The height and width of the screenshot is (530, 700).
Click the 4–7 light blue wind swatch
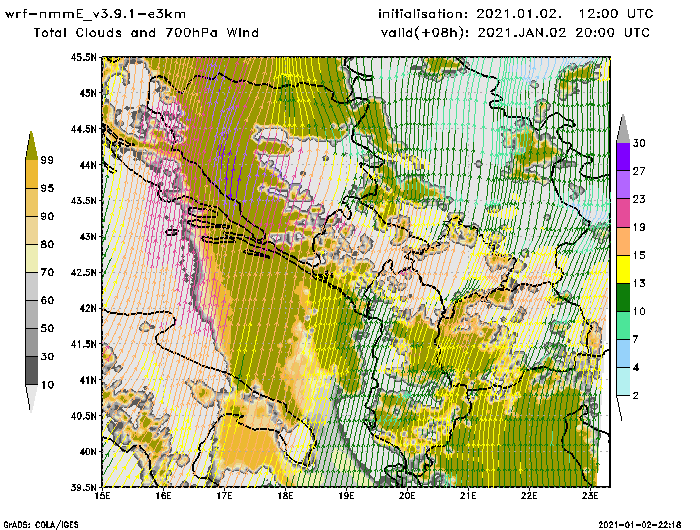[x=623, y=354]
